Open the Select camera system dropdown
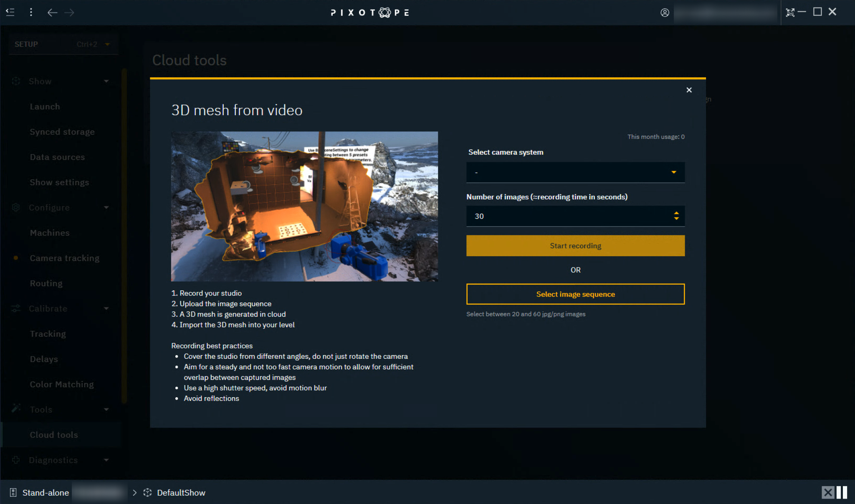 pyautogui.click(x=575, y=172)
